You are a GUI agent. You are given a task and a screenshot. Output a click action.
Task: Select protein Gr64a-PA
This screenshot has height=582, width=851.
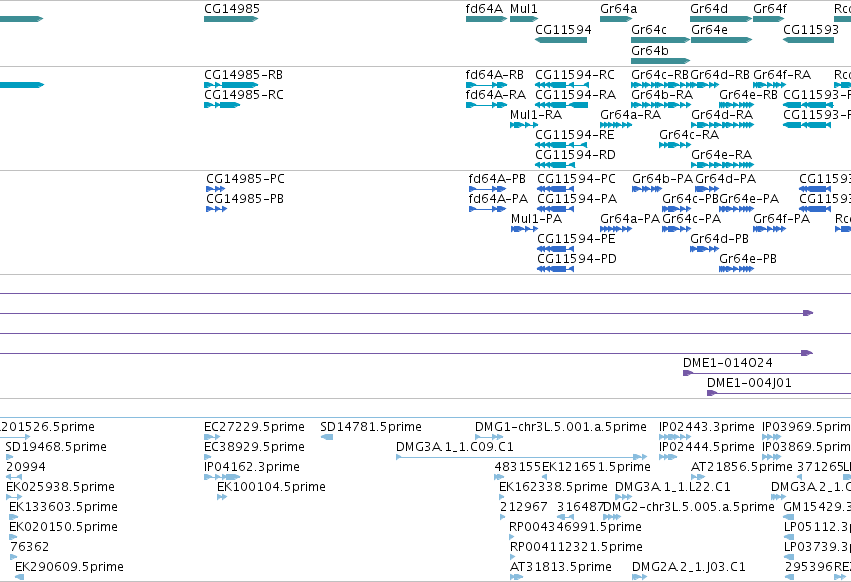point(616,229)
